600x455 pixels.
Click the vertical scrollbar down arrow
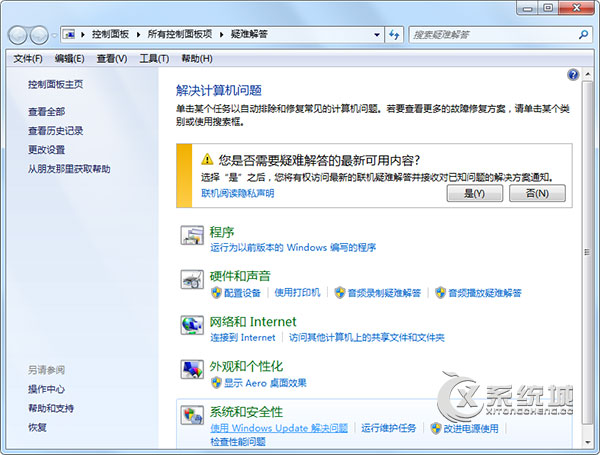[x=587, y=442]
